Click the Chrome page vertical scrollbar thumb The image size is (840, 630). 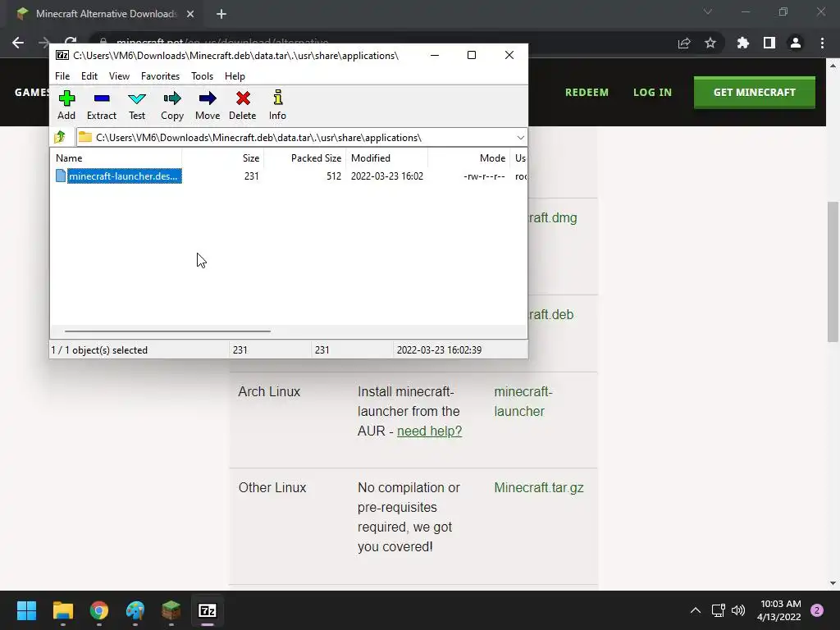point(833,272)
